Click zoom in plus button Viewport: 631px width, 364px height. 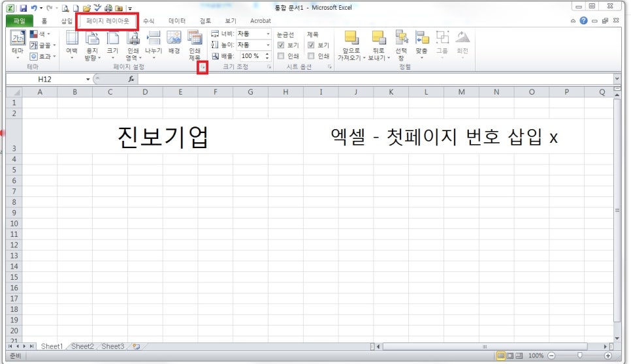pyautogui.click(x=609, y=356)
